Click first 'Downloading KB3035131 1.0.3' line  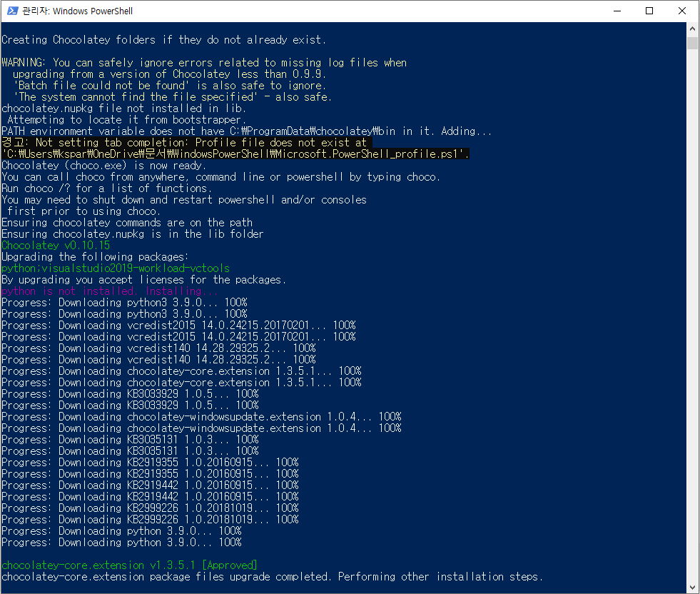(x=130, y=440)
